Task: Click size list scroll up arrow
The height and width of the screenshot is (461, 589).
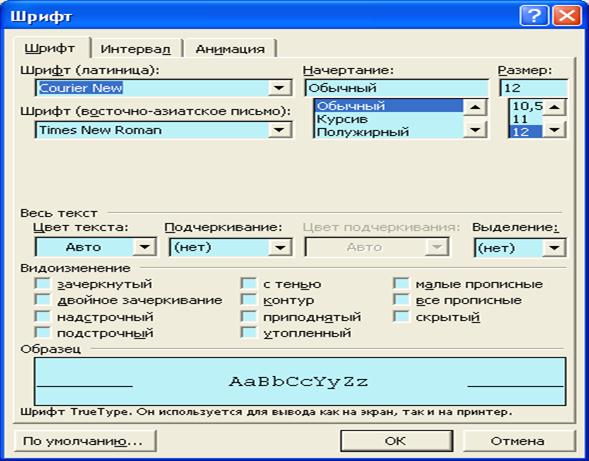Action: [554, 107]
